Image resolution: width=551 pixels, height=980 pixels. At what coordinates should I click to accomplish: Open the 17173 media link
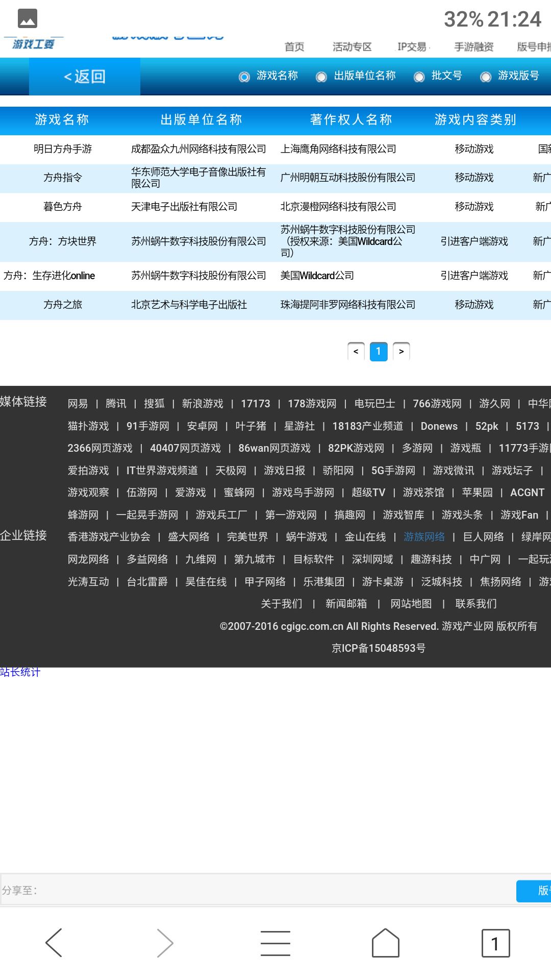256,404
